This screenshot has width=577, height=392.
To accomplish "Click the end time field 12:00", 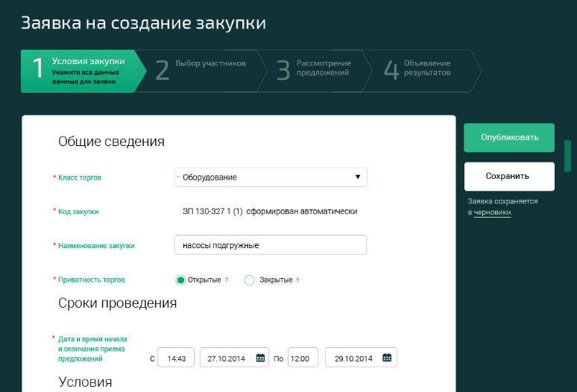I will point(303,358).
